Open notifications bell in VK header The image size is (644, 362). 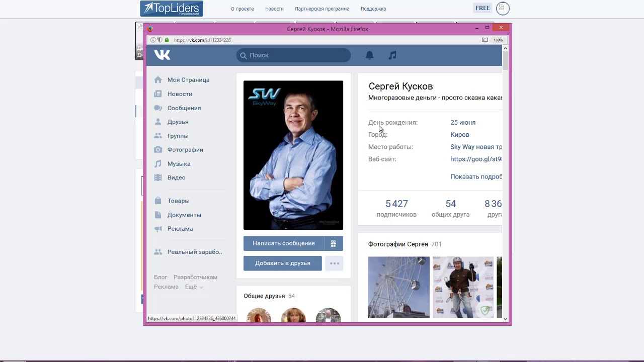click(369, 55)
